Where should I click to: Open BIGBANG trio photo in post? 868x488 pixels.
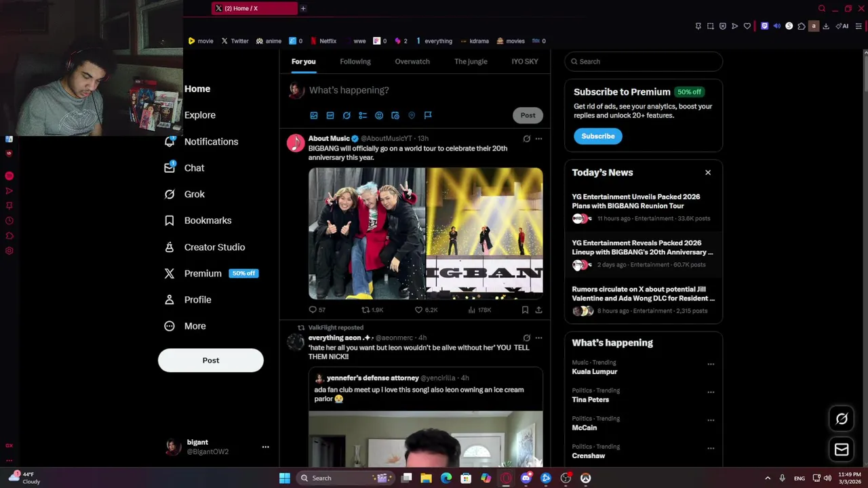(367, 234)
